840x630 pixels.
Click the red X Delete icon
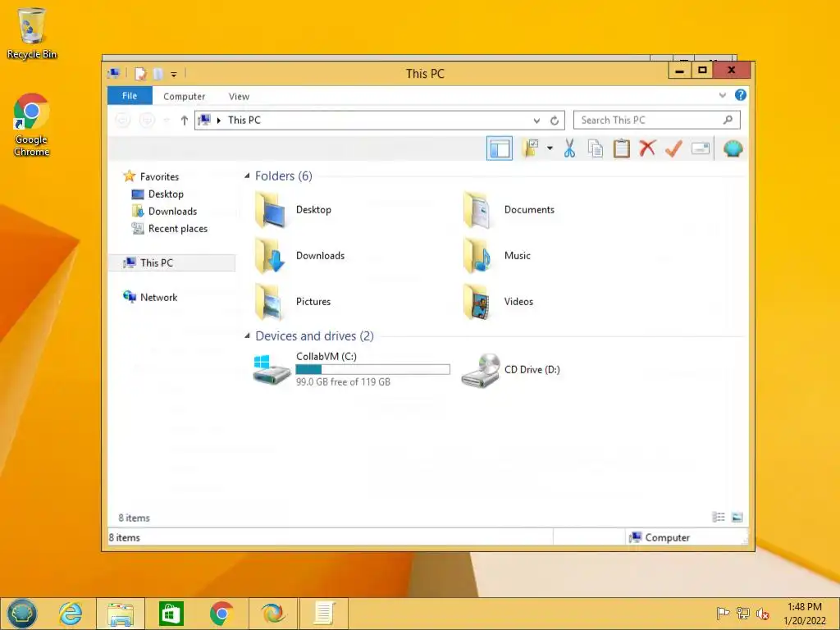[648, 148]
